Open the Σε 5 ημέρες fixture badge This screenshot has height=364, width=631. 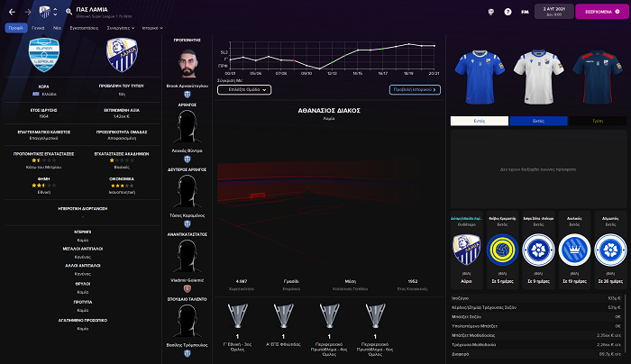tap(502, 250)
